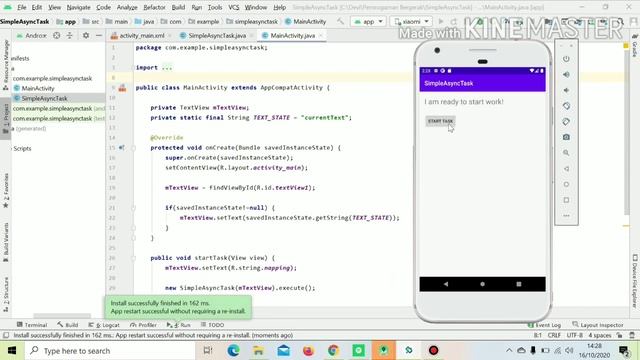This screenshot has width=640, height=360.
Task: Click the emulator overview square in side toolbar
Action: pos(566,200)
